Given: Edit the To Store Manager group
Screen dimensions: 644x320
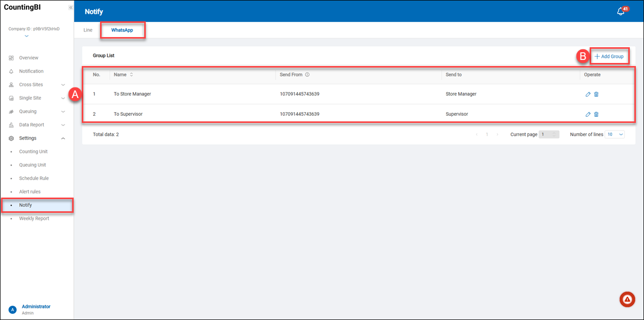Looking at the screenshot, I should click(x=588, y=94).
